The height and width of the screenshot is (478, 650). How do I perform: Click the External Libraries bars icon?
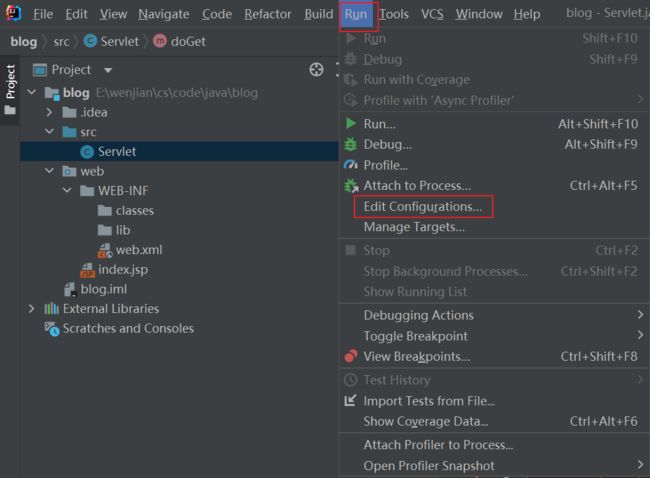[x=51, y=308]
